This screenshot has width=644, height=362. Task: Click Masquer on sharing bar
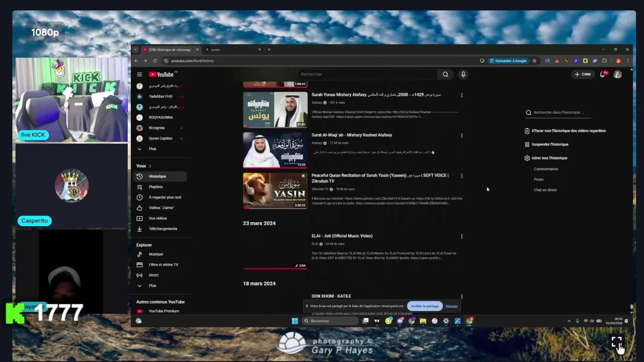pos(451,306)
